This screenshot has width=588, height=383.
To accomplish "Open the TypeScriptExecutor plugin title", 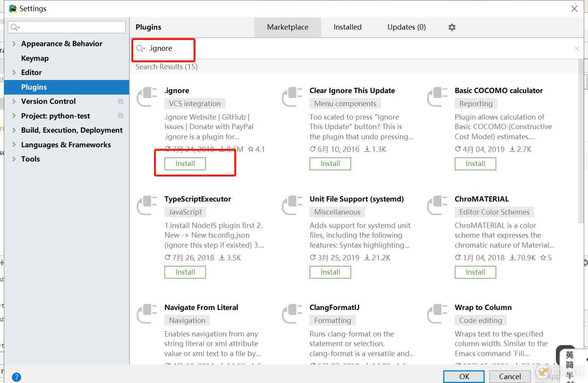I will (198, 199).
